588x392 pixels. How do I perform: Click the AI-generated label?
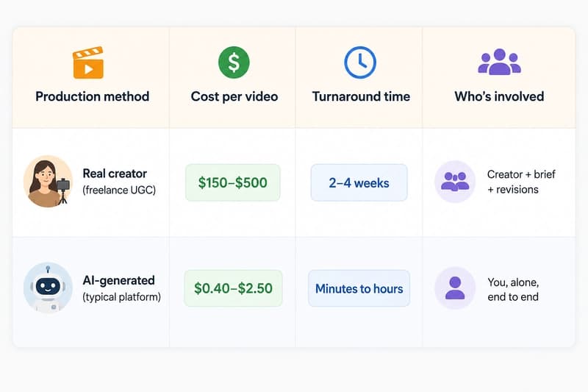click(x=118, y=280)
